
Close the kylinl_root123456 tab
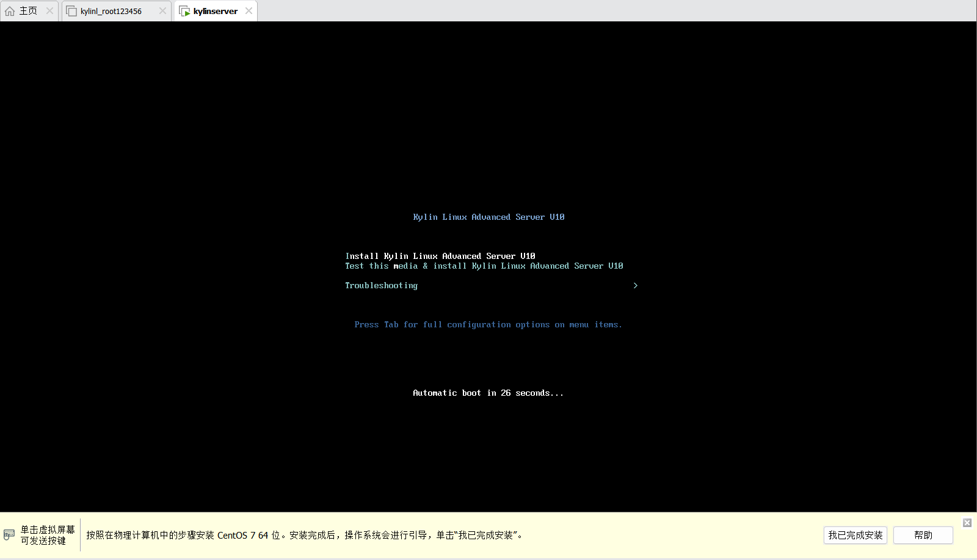point(162,11)
